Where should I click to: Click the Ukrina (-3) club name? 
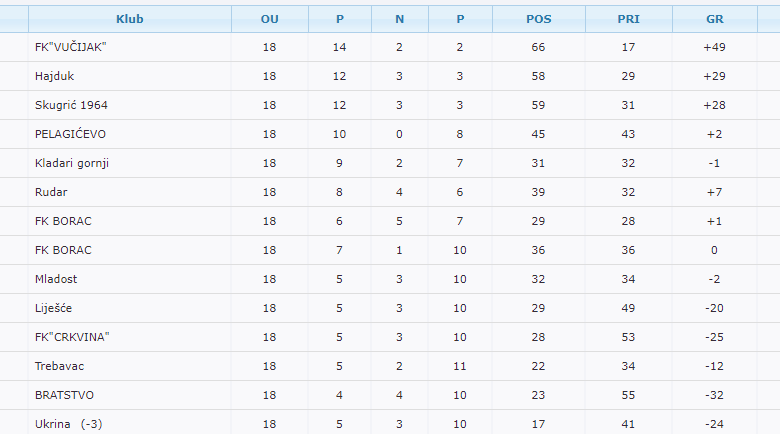[68, 424]
